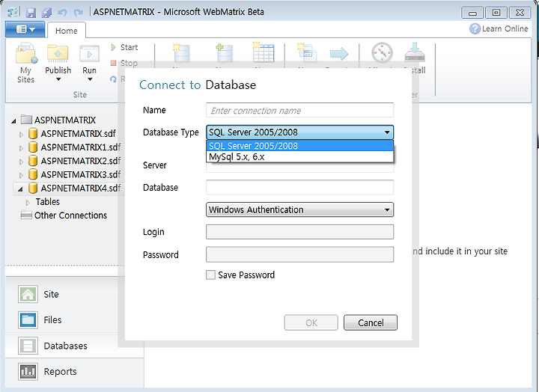
Task: Click the WebMatrix app icon in title bar
Action: [13, 13]
